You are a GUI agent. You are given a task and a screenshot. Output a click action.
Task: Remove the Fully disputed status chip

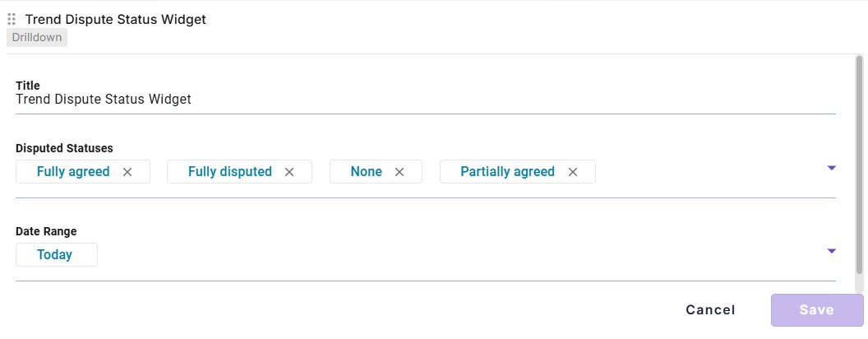tap(289, 172)
